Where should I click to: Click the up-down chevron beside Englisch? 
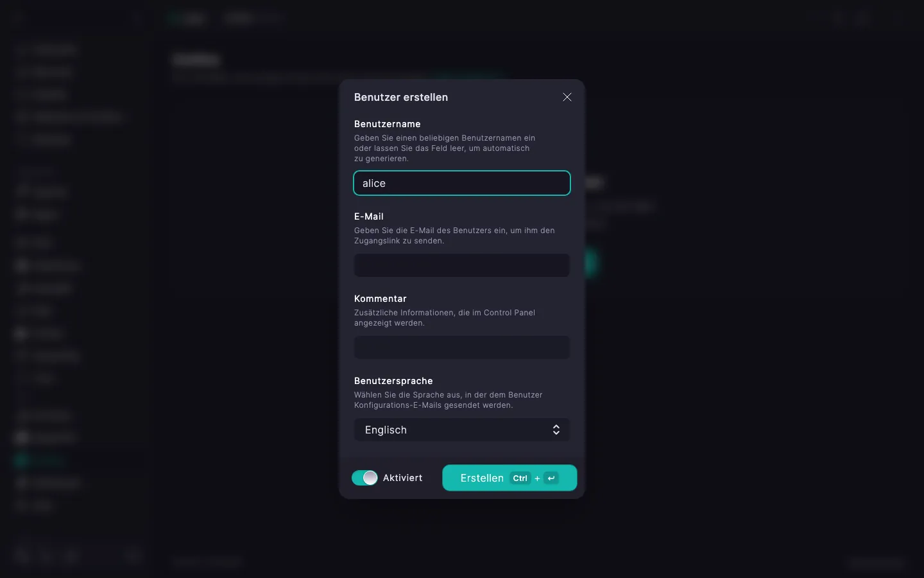[x=556, y=430]
